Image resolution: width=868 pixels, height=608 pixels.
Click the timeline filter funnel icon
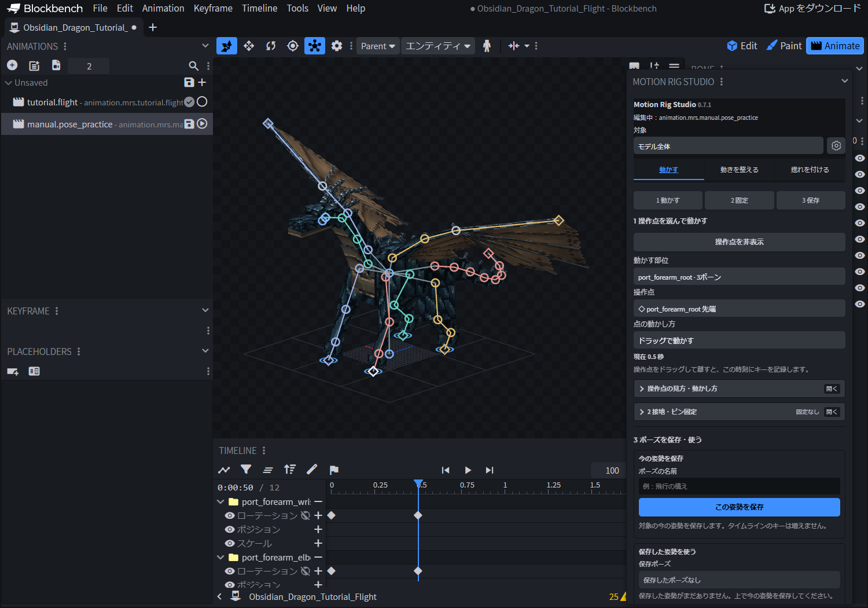(246, 470)
